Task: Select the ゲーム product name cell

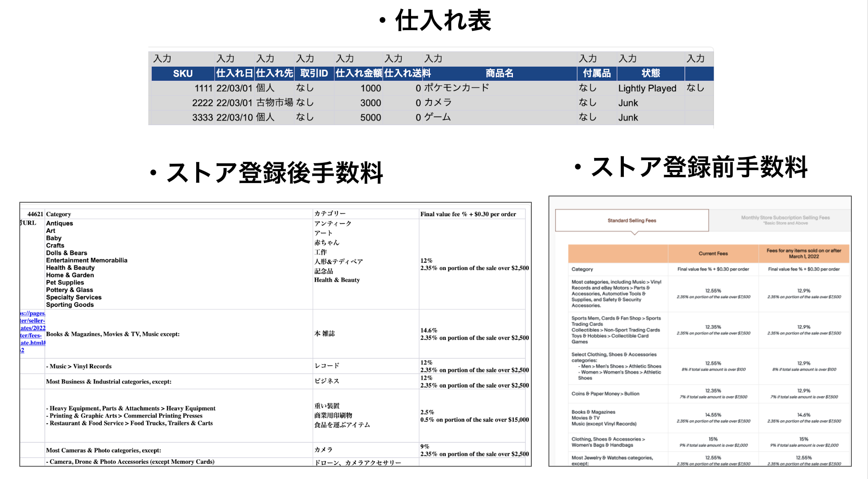Action: tap(499, 118)
